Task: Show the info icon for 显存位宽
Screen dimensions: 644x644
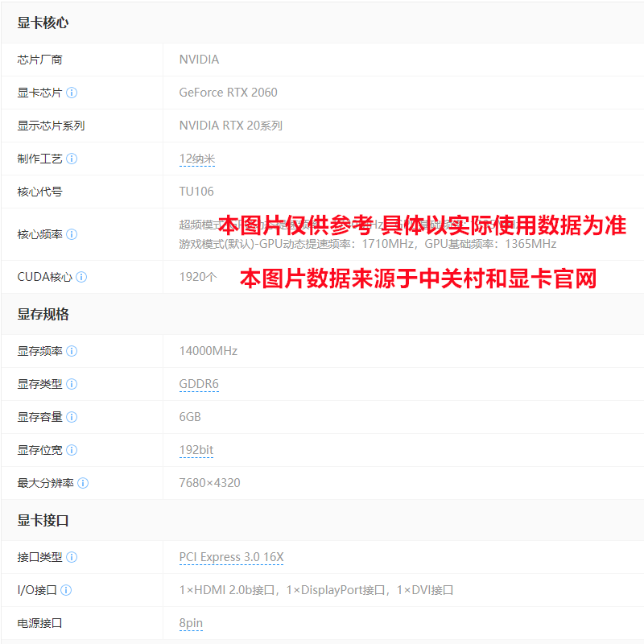Action: 72,450
